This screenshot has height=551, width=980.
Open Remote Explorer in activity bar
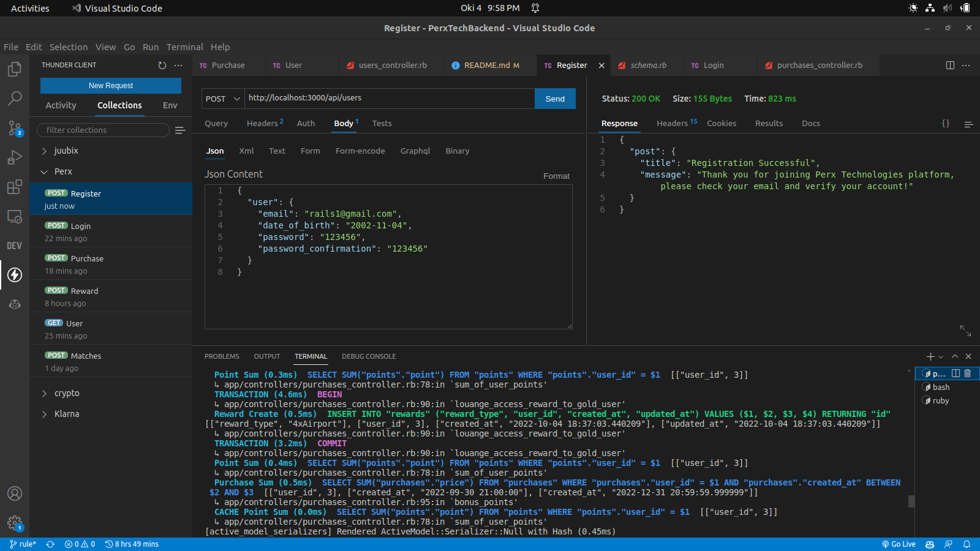(15, 216)
